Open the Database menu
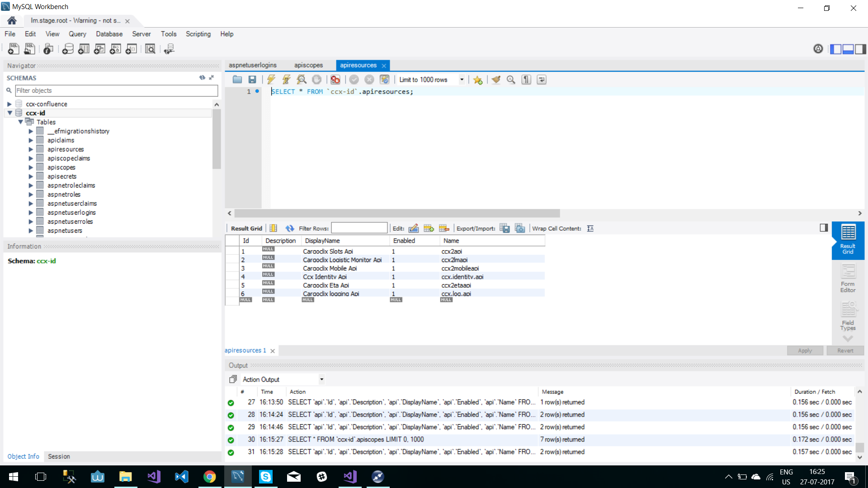Viewport: 868px width, 488px height. [x=109, y=34]
